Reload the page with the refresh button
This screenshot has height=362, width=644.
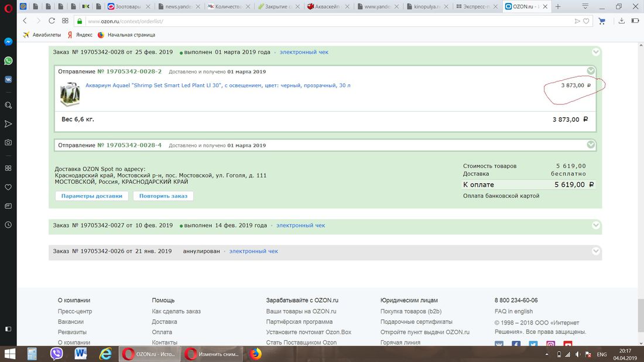point(52,21)
